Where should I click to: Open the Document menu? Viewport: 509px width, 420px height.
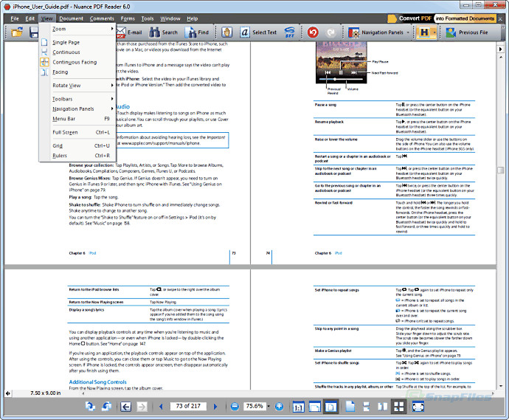[71, 18]
